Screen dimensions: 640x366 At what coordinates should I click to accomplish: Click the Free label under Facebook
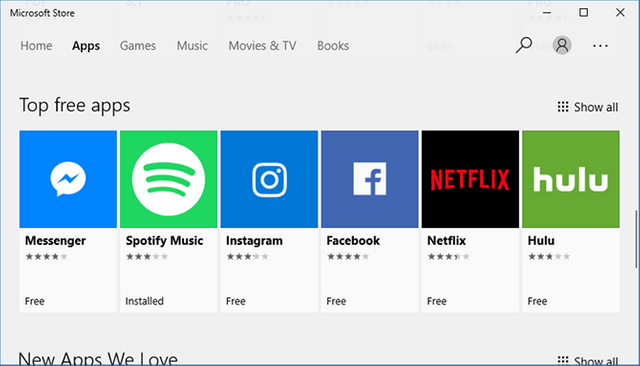pos(336,301)
